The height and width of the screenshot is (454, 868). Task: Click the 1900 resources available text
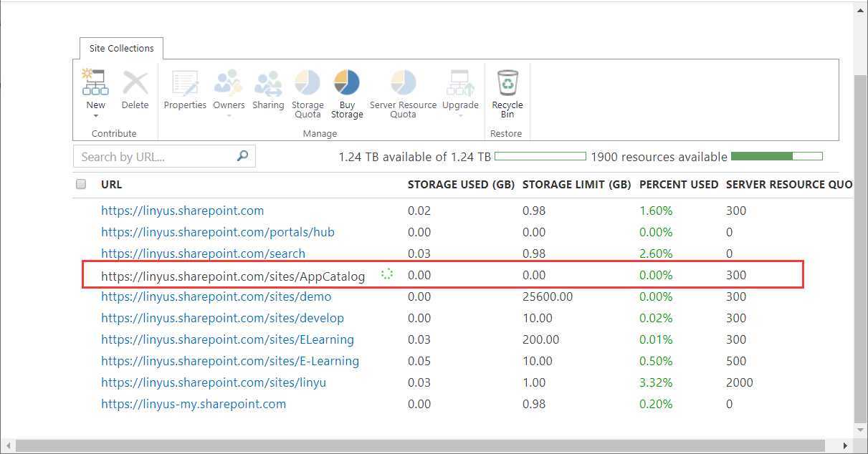(659, 157)
